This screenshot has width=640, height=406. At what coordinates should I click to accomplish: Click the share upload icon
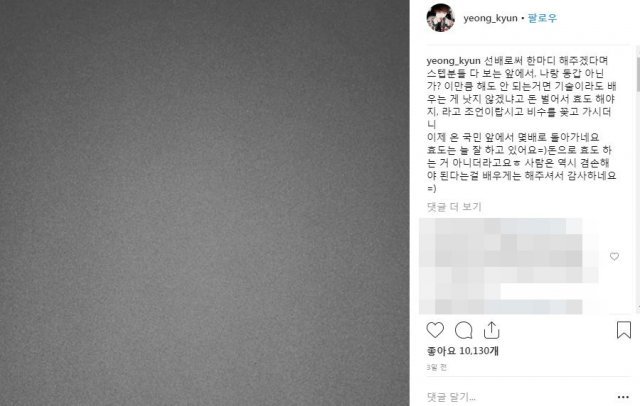click(x=491, y=330)
